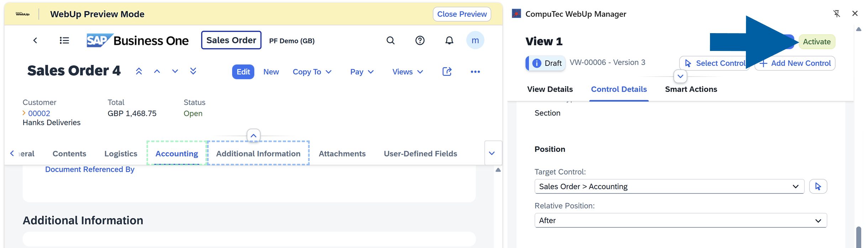868x248 pixels.
Task: Pick target control with cursor icon button
Action: (x=818, y=186)
